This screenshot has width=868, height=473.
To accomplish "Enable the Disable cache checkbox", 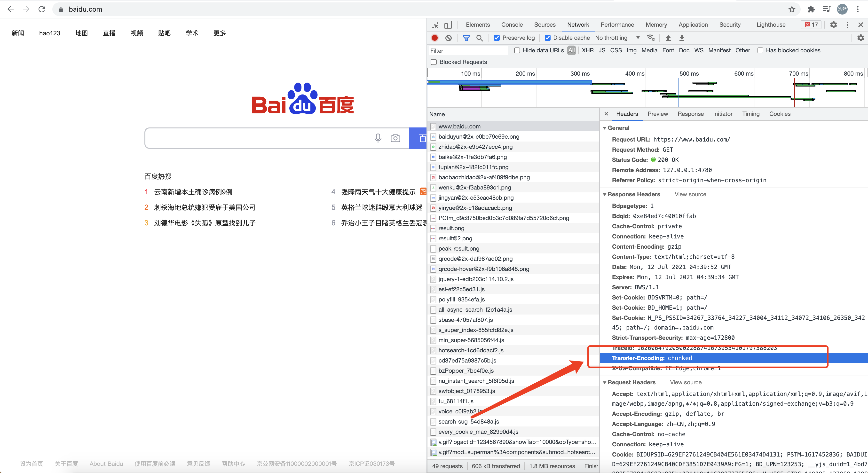I will [x=546, y=37].
